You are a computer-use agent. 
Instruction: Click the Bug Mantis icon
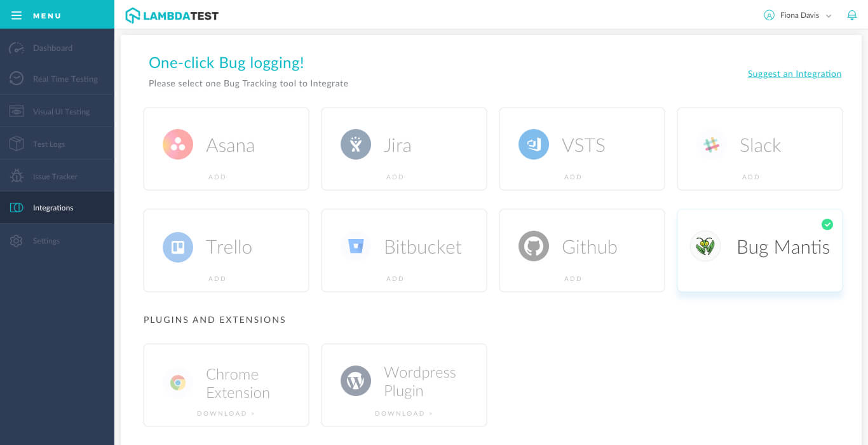(x=705, y=247)
